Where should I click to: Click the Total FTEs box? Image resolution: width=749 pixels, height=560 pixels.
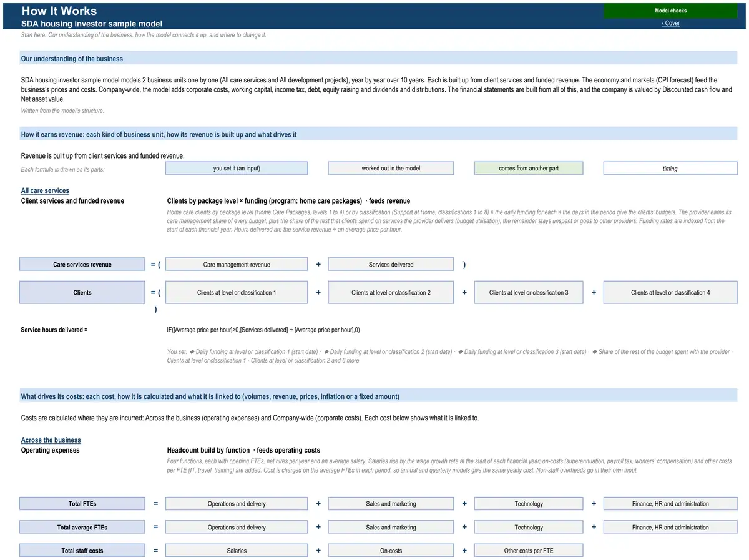82,504
